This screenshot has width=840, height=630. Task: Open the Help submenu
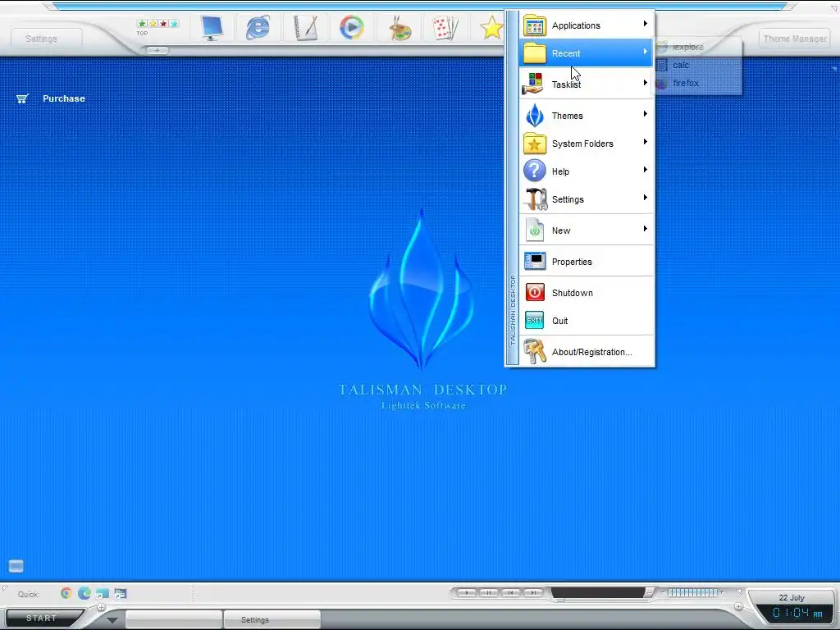click(587, 171)
